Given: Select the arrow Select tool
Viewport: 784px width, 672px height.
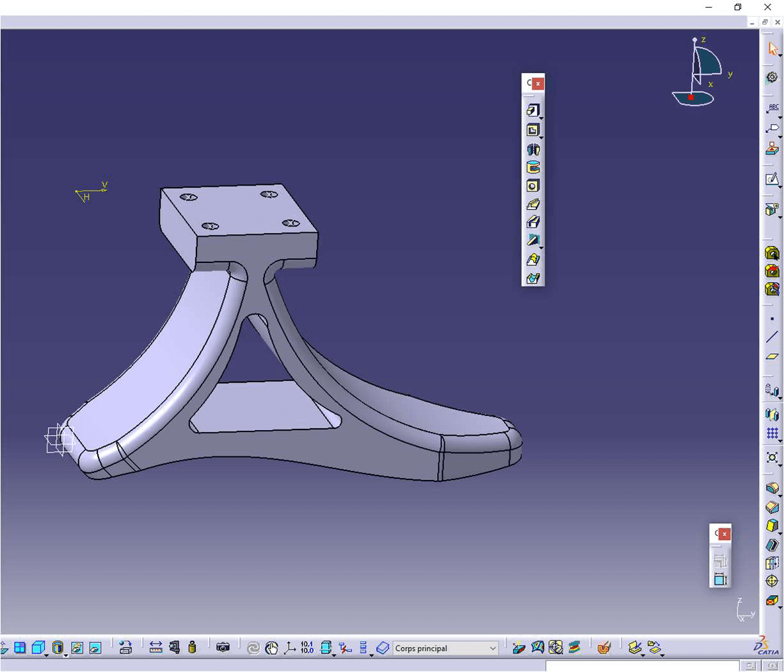Looking at the screenshot, I should [x=772, y=49].
